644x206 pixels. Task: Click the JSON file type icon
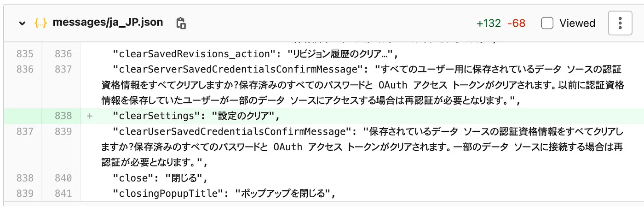(x=40, y=23)
